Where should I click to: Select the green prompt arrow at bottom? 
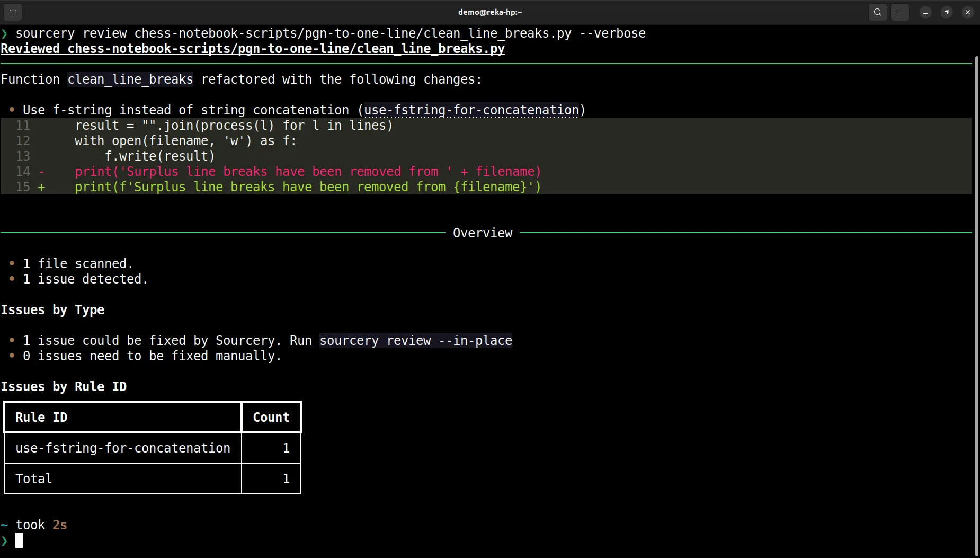click(x=5, y=541)
